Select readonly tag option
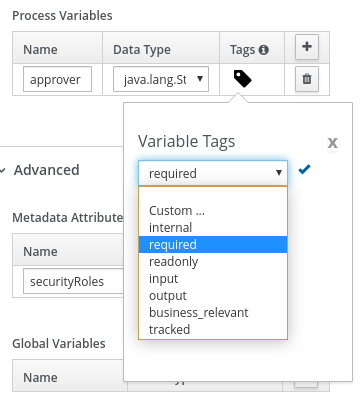This screenshot has height=402, width=360. point(213,262)
